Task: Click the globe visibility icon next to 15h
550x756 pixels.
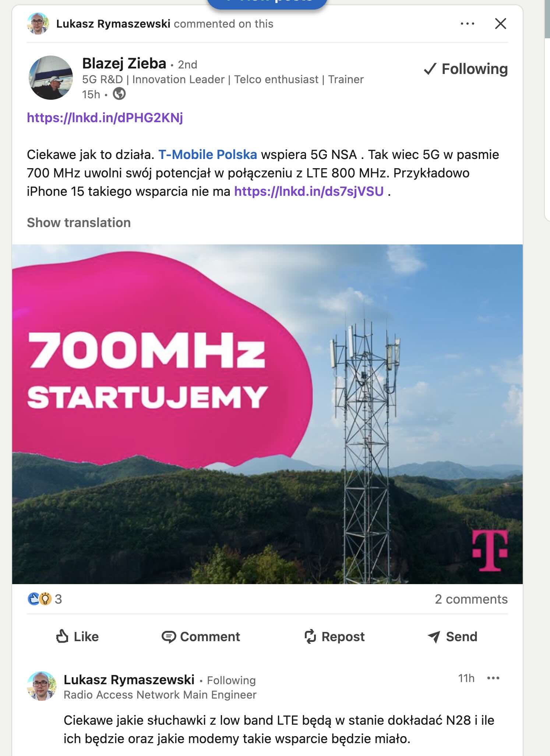Action: (x=119, y=94)
